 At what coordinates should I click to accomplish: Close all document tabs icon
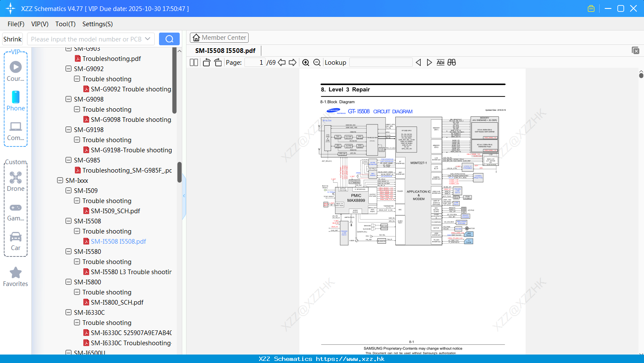(x=636, y=50)
